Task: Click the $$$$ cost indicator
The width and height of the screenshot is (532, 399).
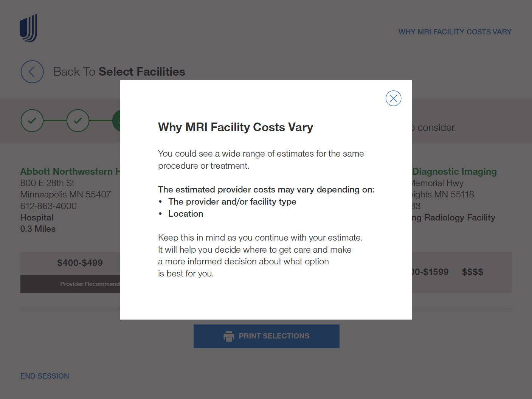Action: point(472,272)
